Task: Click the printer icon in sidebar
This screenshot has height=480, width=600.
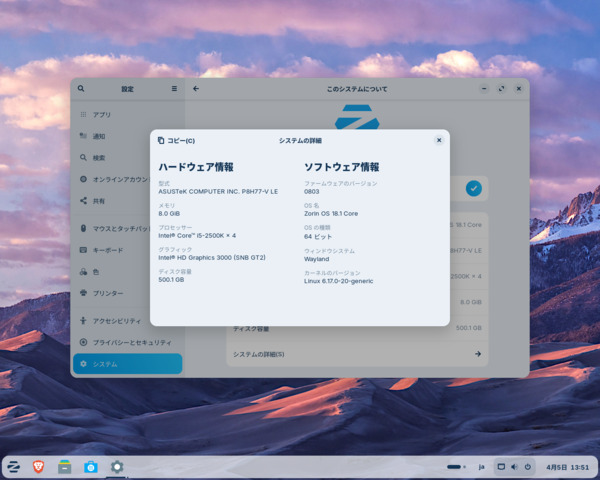Action: 83,293
